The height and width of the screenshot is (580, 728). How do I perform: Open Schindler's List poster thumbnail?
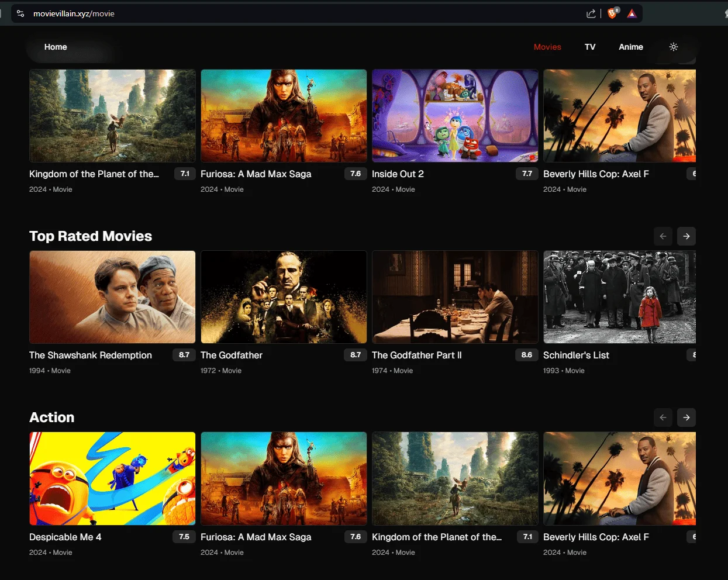pos(619,297)
